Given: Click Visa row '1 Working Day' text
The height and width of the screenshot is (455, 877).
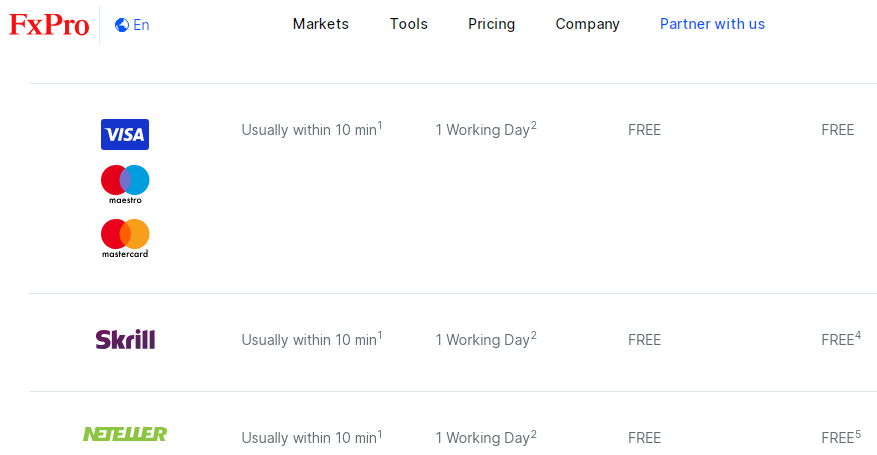Looking at the screenshot, I should tap(485, 130).
